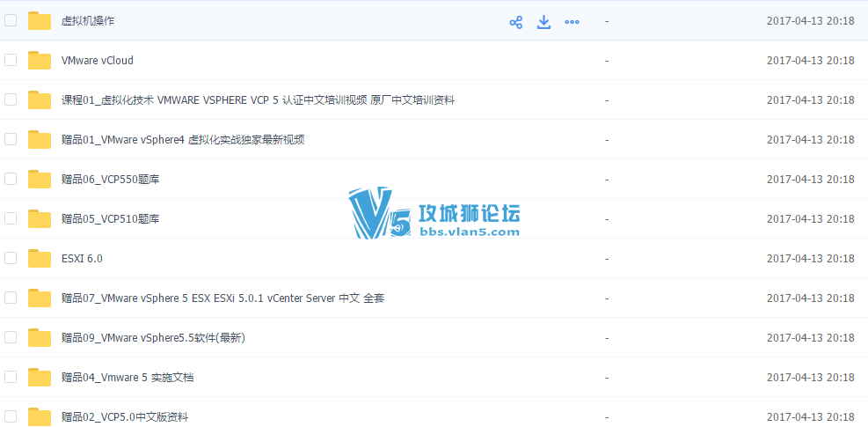Open the VMware vCloud folder name
This screenshot has height=427, width=868.
click(98, 61)
